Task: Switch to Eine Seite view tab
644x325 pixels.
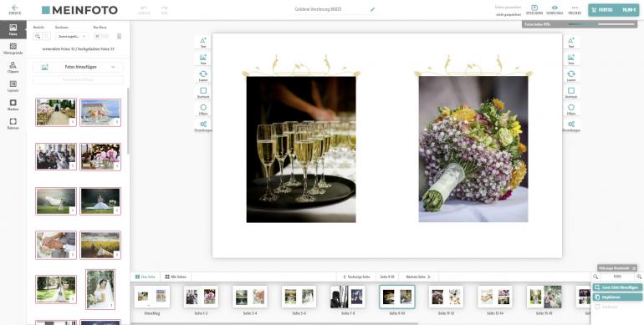Action: click(146, 277)
